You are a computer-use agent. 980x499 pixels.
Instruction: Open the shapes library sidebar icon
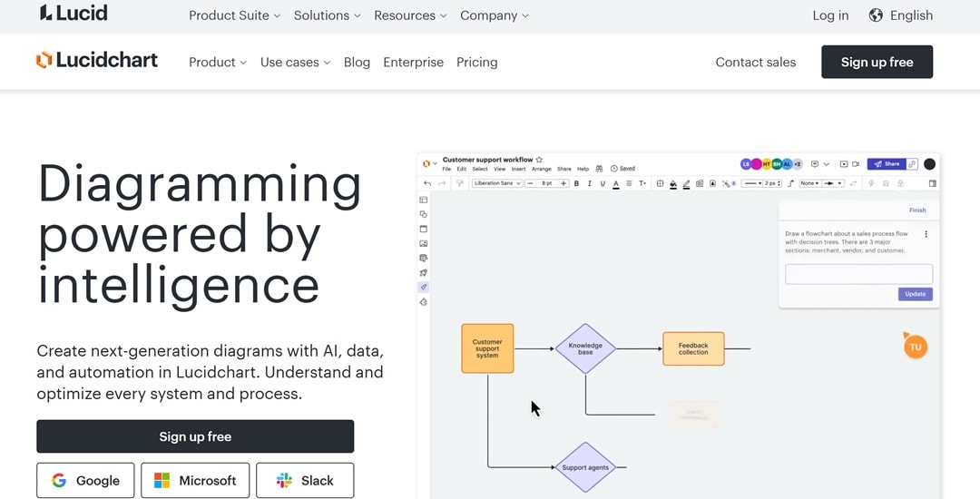click(424, 214)
